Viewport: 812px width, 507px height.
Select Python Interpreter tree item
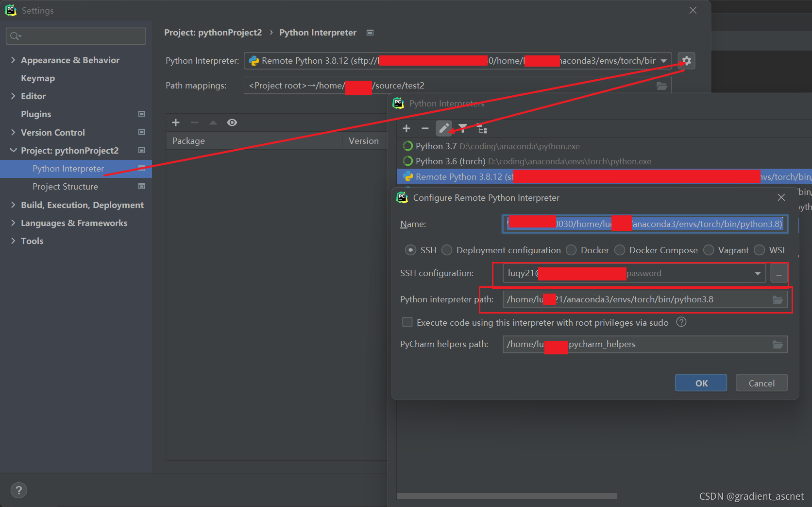[x=76, y=169]
